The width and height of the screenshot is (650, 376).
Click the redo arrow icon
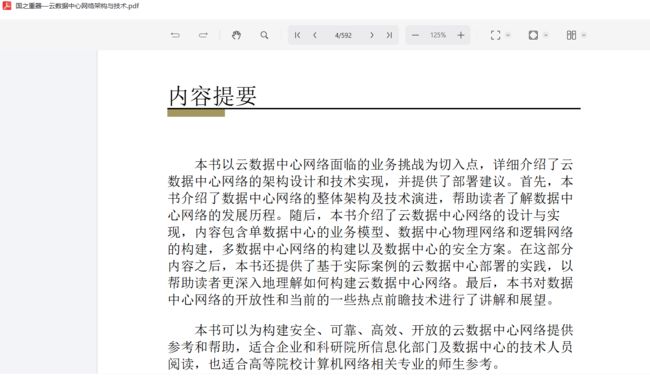click(203, 35)
